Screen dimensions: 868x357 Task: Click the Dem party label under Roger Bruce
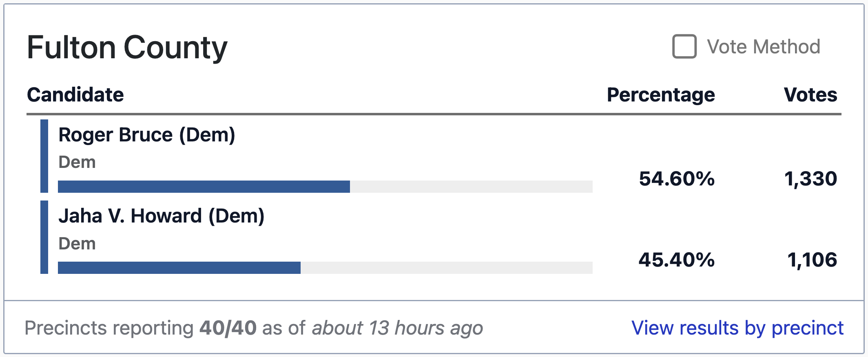77,162
